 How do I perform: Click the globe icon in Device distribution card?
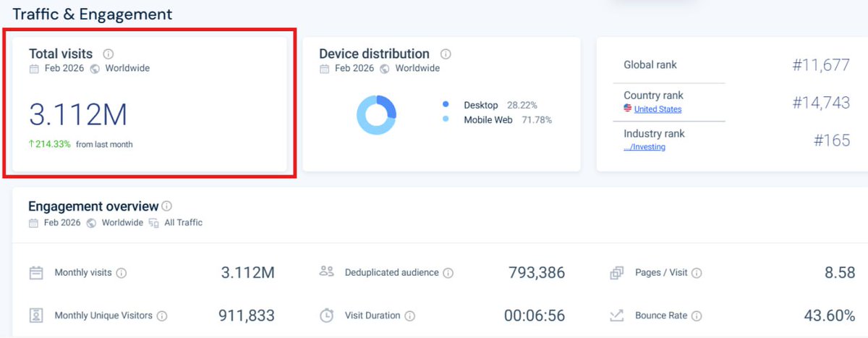[385, 69]
